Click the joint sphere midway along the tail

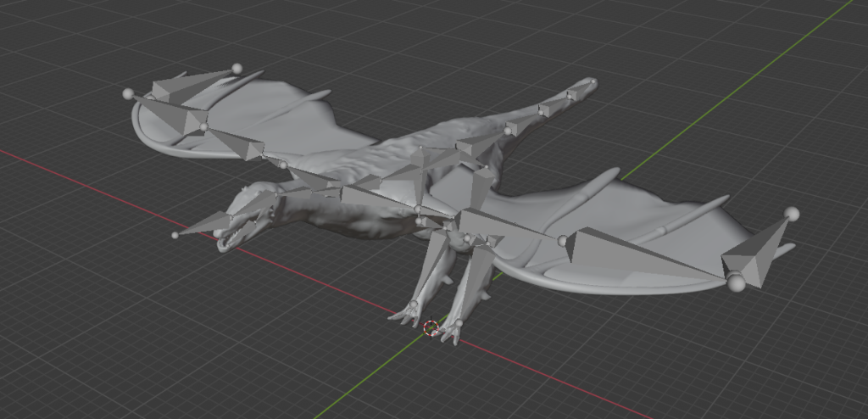[x=509, y=131]
